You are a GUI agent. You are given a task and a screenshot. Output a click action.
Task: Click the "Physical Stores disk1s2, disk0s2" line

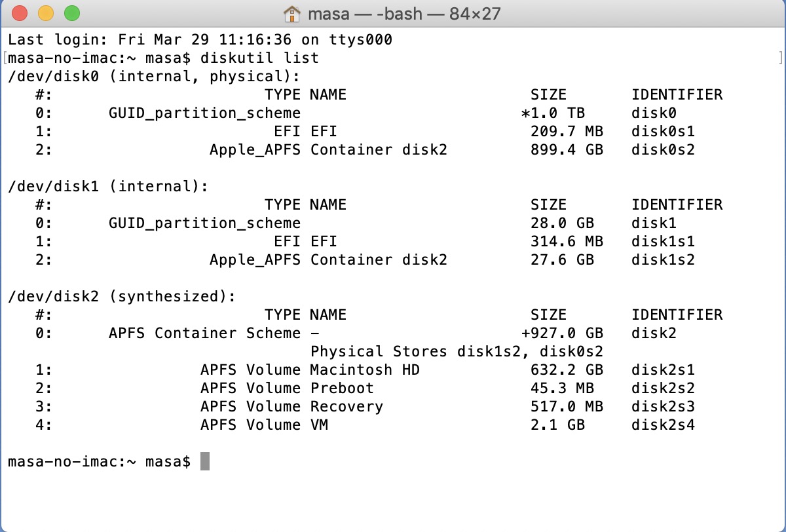pos(457,351)
